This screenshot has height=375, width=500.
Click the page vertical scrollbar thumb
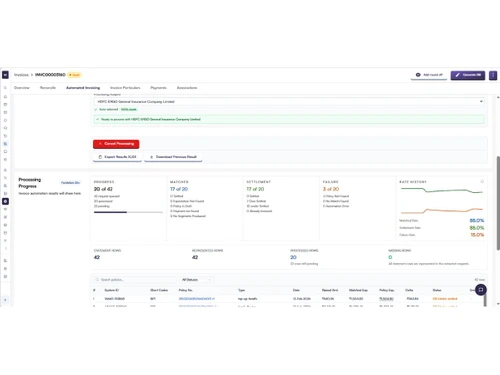point(498,203)
